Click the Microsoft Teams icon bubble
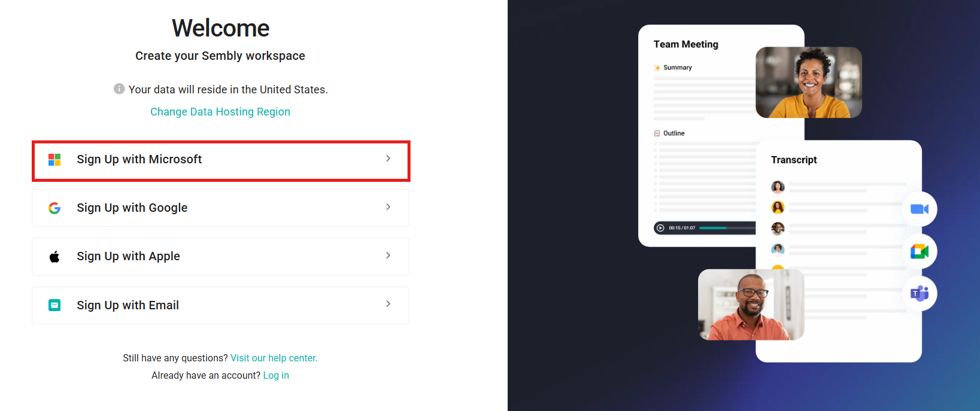Screen dimensions: 980x411 (920, 293)
